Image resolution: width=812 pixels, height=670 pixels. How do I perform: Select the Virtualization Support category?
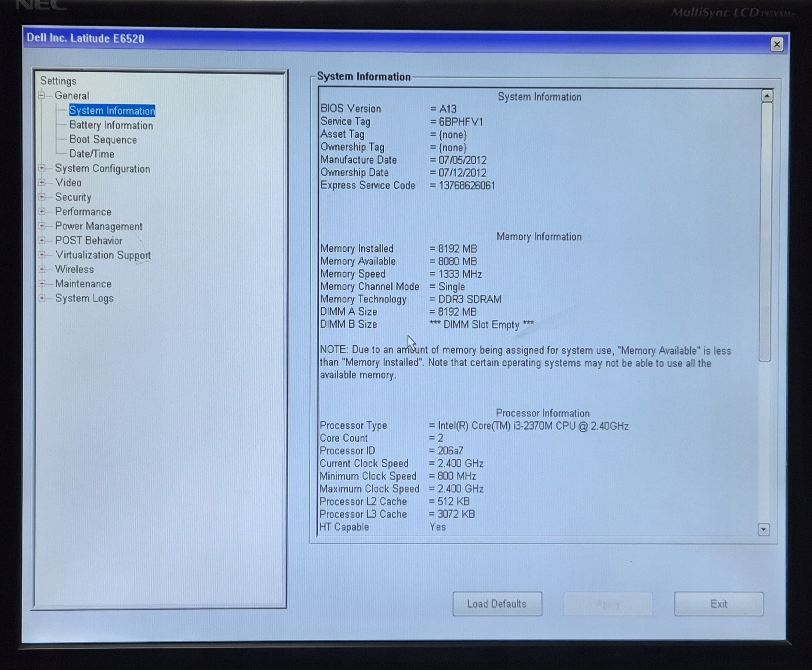pos(103,255)
